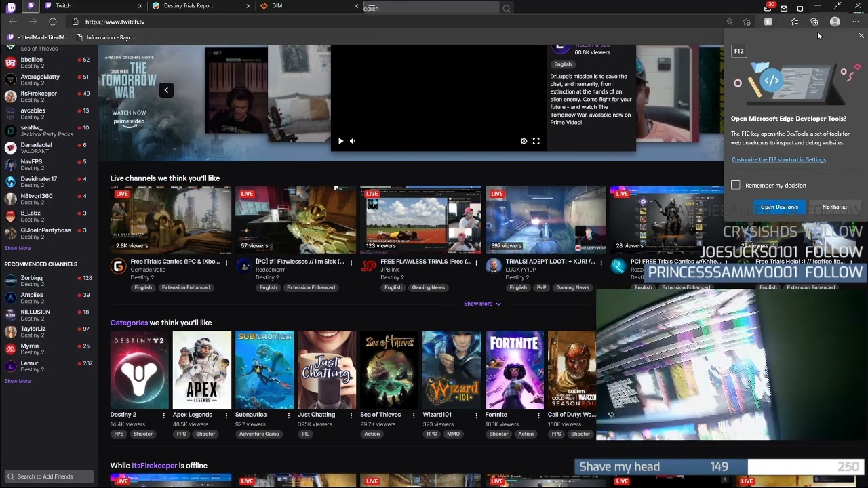Click search magnifier icon in top bar
Image resolution: width=868 pixels, height=488 pixels.
pyautogui.click(x=506, y=8)
